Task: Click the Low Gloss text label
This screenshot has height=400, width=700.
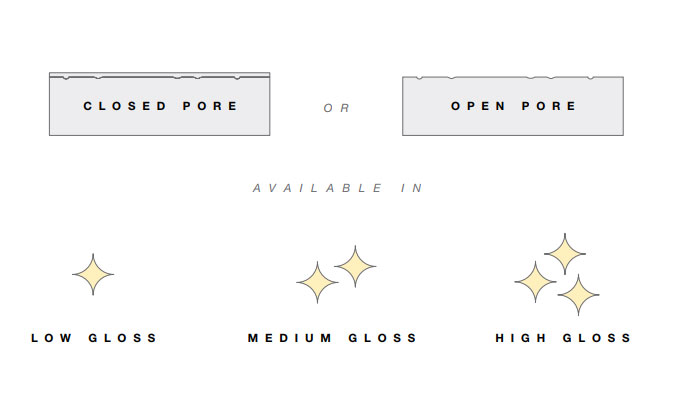Action: pyautogui.click(x=95, y=338)
